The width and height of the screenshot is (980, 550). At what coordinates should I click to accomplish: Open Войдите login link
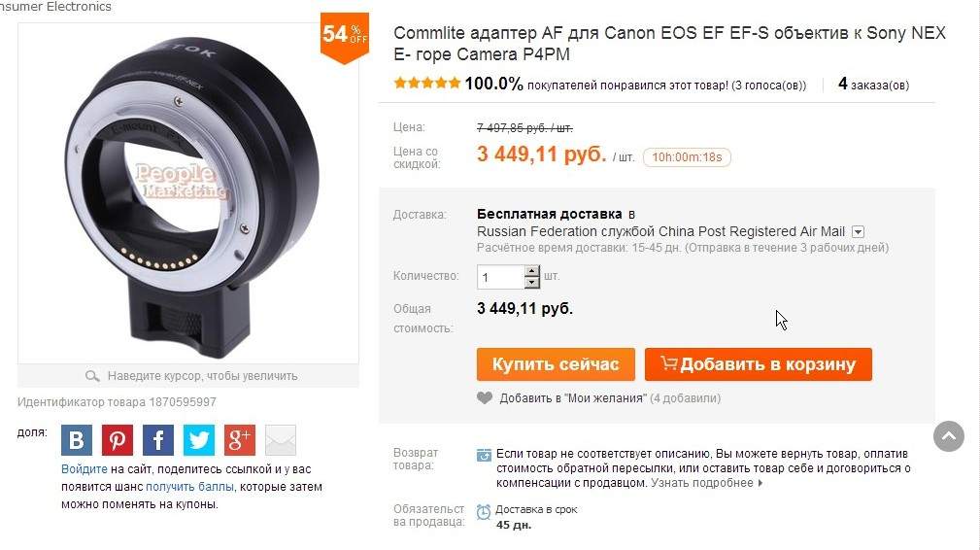[x=84, y=469]
